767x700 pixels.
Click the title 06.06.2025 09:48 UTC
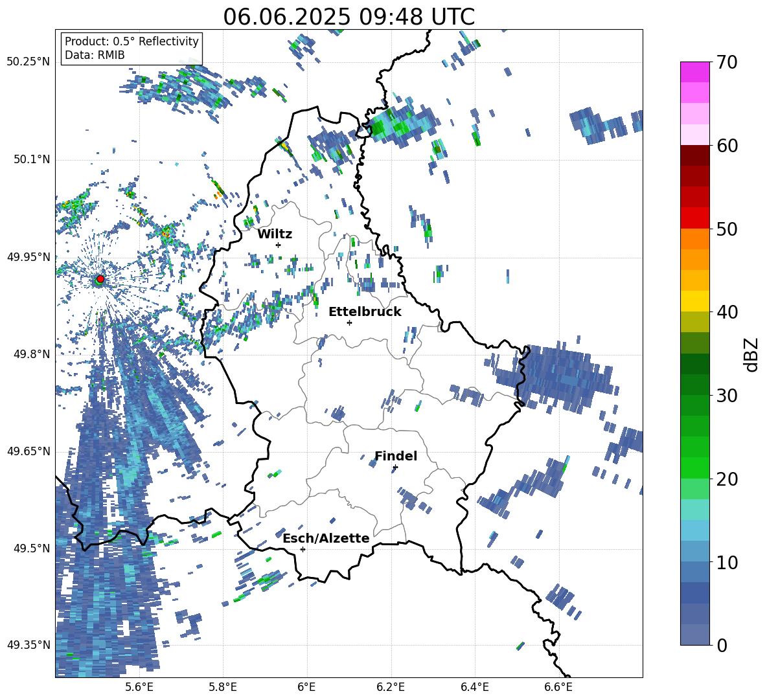tap(349, 17)
